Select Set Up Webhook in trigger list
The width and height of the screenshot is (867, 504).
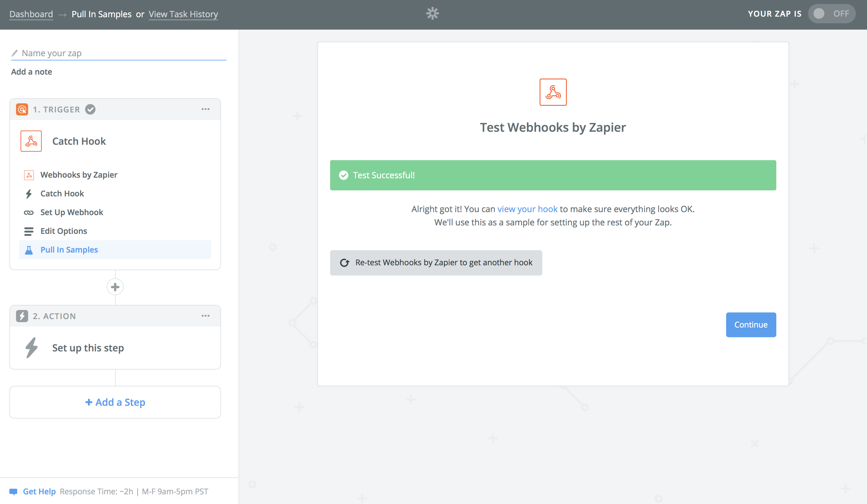tap(72, 212)
